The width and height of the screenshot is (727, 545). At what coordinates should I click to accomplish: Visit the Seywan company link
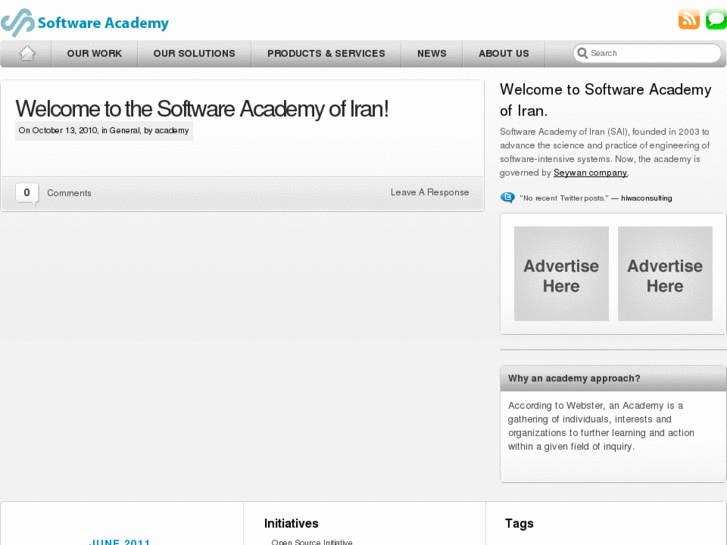pyautogui.click(x=590, y=173)
